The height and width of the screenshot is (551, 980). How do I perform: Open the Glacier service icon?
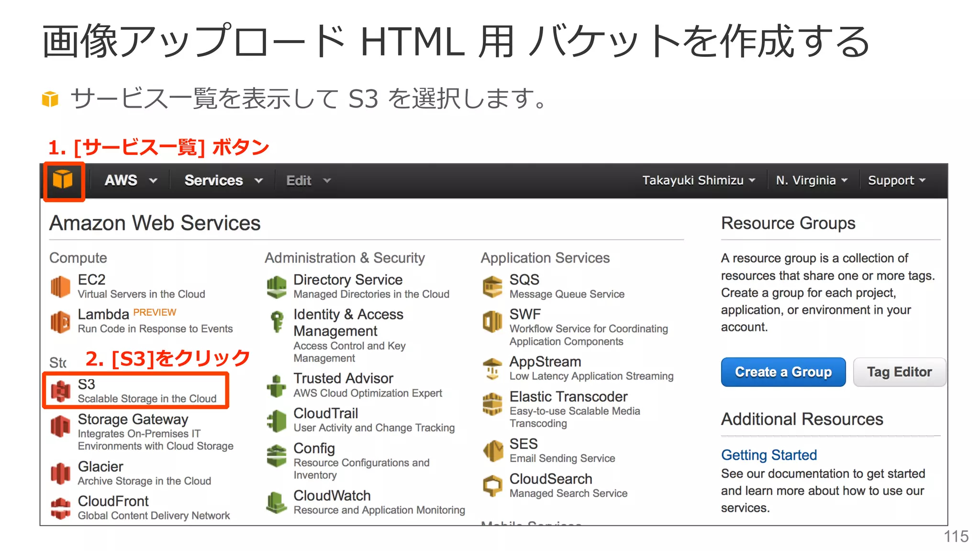(x=61, y=473)
